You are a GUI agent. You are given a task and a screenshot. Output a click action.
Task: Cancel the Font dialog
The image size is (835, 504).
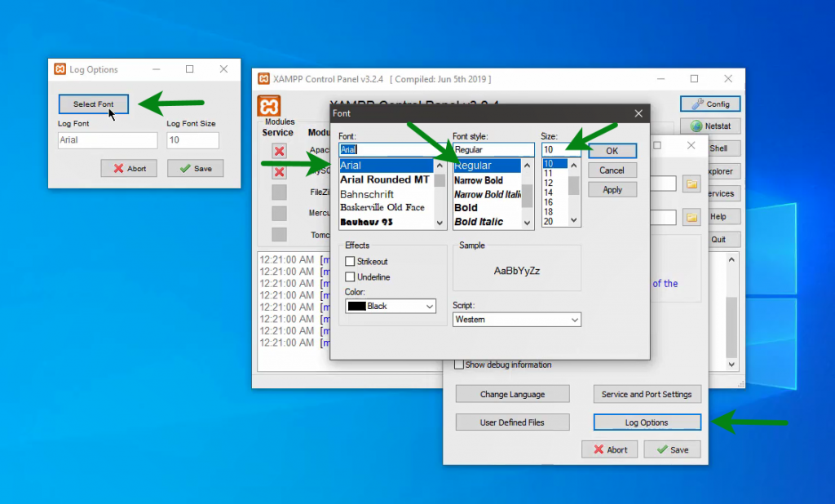pyautogui.click(x=612, y=170)
